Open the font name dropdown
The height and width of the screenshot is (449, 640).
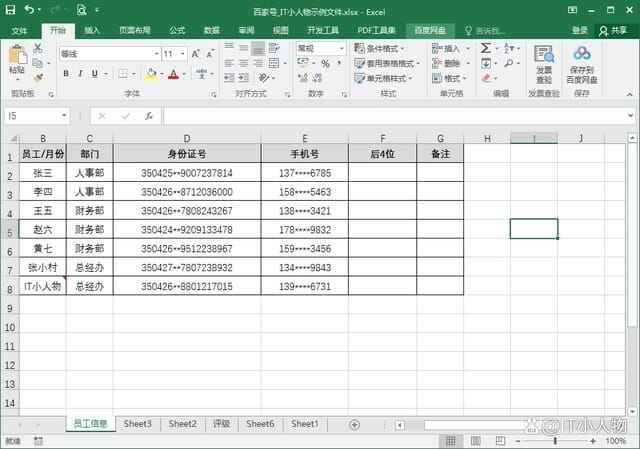156,53
